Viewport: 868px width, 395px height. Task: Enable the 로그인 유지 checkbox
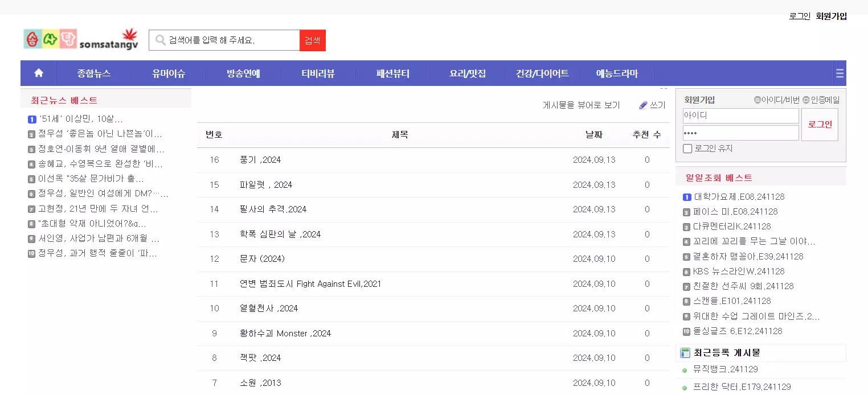pyautogui.click(x=687, y=149)
